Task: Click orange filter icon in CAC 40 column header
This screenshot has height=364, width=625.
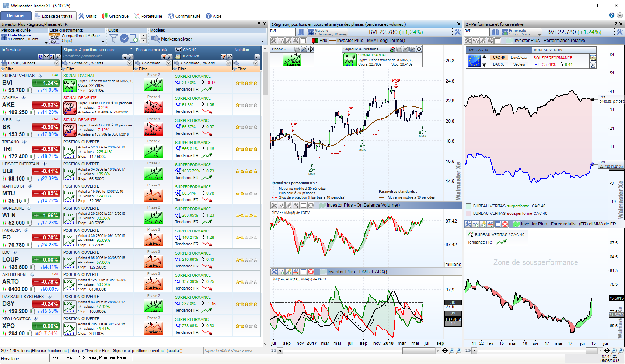Action: coord(223,57)
